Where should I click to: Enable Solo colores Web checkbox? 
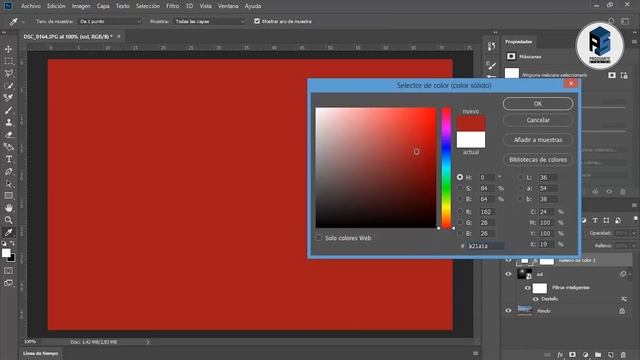[x=319, y=238]
